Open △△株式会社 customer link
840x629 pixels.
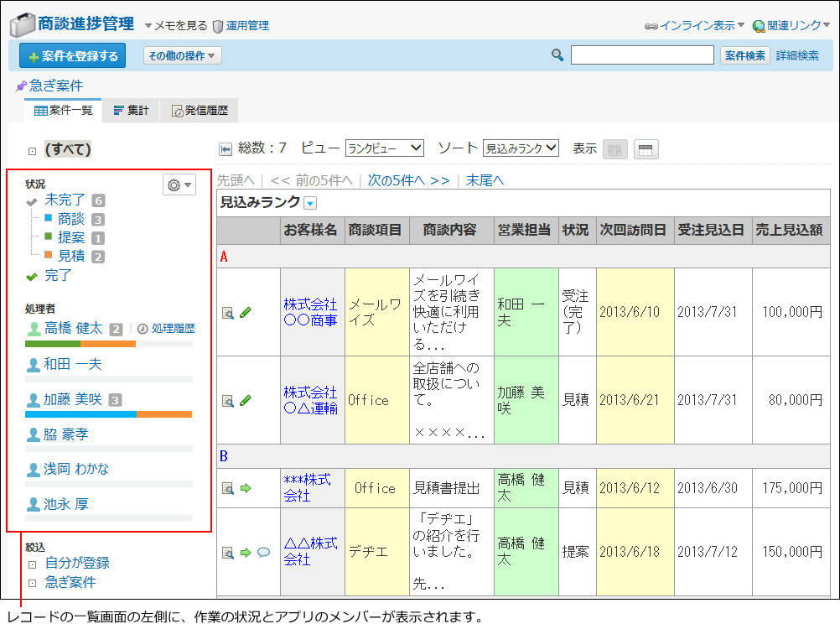click(x=310, y=552)
